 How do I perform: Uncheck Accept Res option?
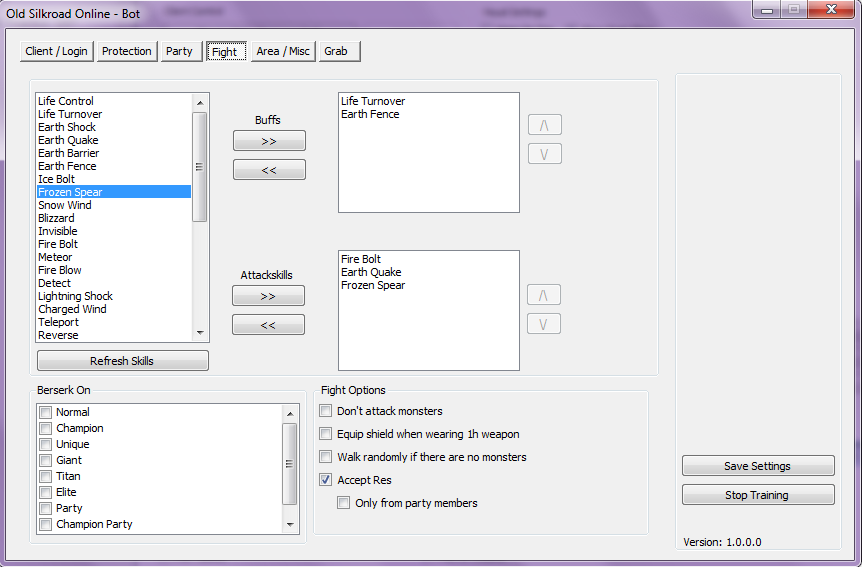325,480
